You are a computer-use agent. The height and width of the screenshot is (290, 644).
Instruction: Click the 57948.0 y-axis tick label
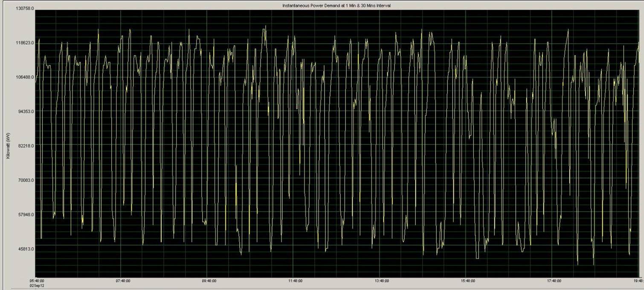click(26, 215)
